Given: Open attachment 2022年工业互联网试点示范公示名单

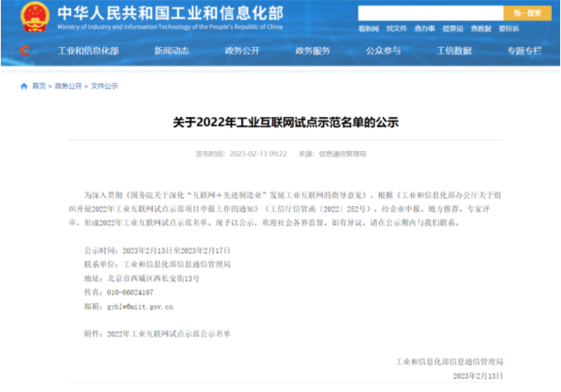Looking at the screenshot, I should point(169,333).
